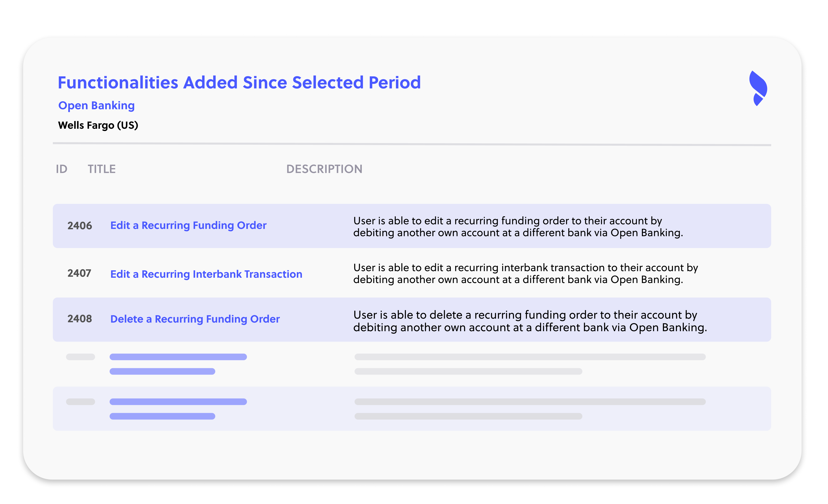Click the description of edit recurring interbank transaction
Viewport: 828px width, 504px height.
tap(526, 274)
